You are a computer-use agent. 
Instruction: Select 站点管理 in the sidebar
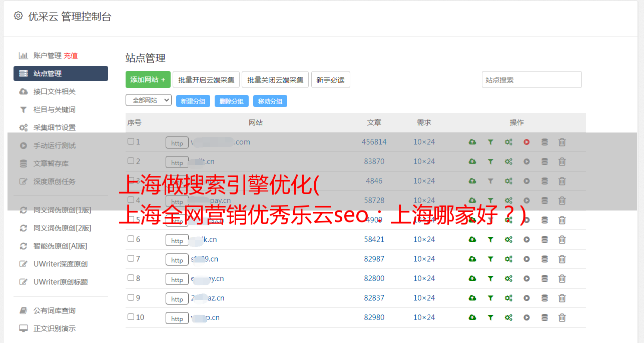tap(61, 73)
